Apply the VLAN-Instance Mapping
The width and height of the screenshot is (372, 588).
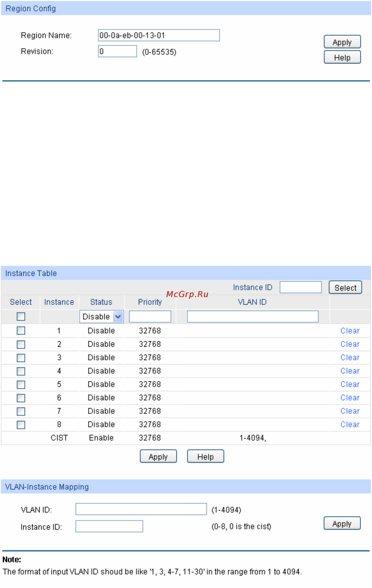pyautogui.click(x=342, y=523)
